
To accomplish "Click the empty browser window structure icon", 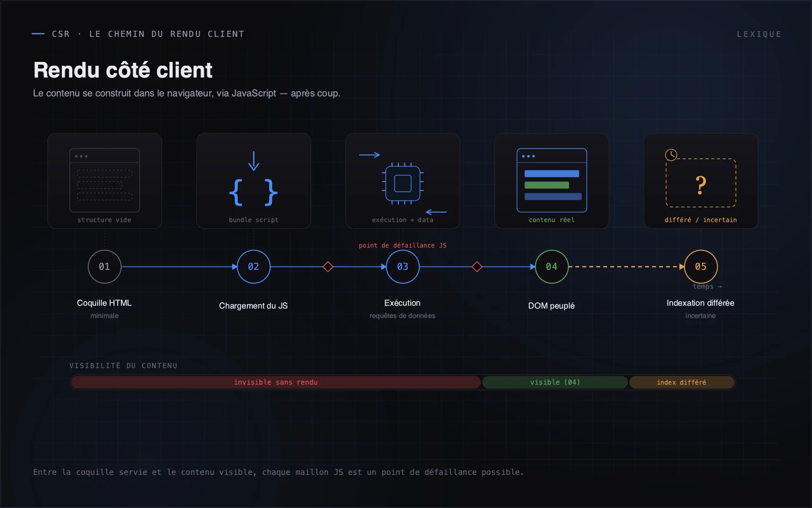I will tap(104, 181).
